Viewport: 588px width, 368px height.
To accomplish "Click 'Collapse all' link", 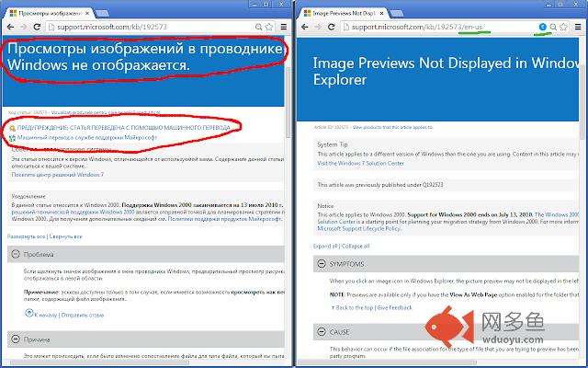I will tap(356, 247).
